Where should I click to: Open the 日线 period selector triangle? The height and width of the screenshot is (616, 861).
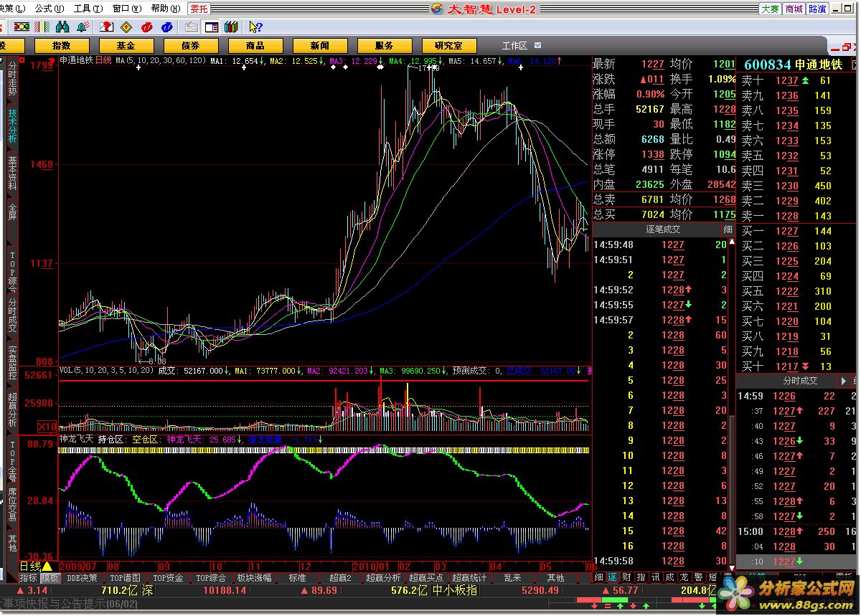47,567
